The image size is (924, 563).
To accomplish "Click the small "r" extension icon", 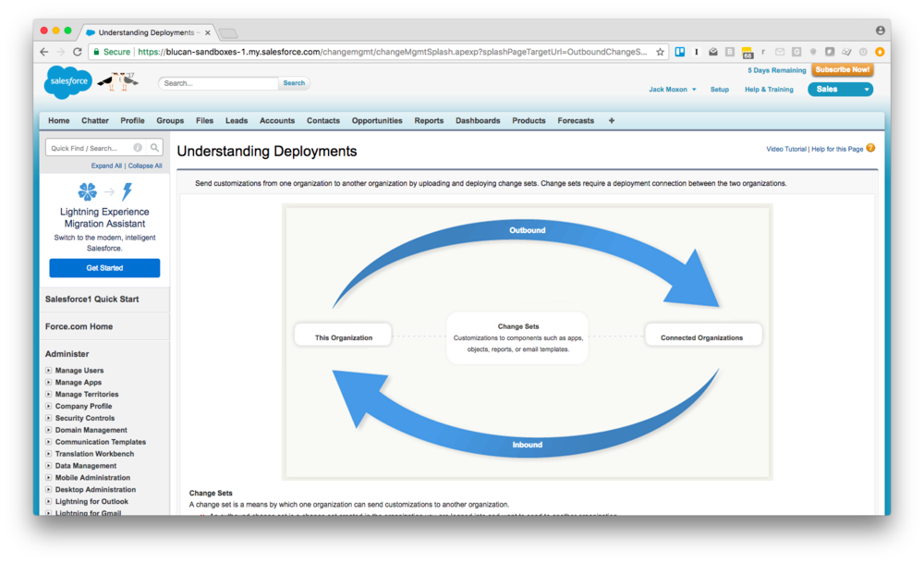I will (763, 52).
